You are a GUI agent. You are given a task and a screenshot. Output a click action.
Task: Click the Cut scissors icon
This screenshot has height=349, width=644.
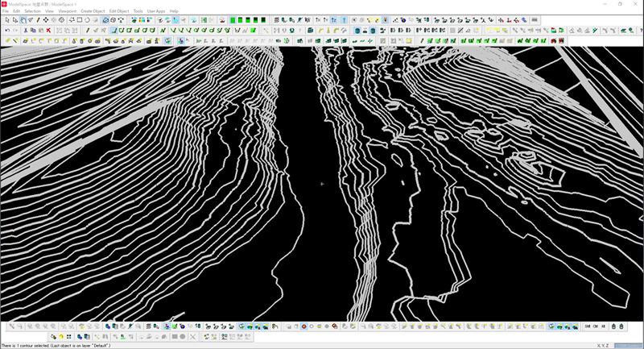point(26,30)
